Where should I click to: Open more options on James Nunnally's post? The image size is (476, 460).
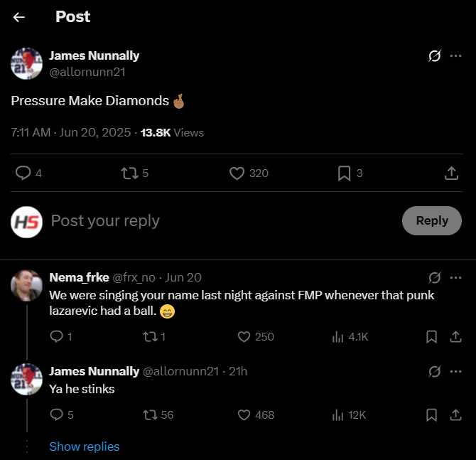(x=456, y=56)
